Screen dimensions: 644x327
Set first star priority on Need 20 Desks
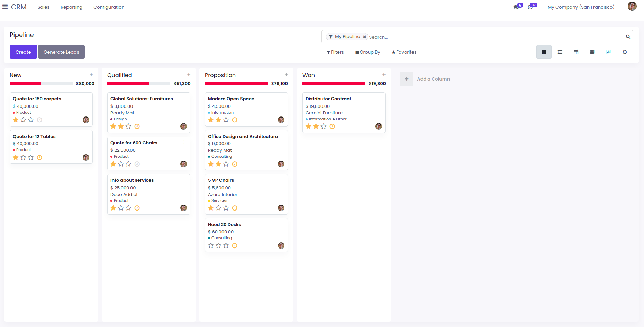[x=211, y=246]
